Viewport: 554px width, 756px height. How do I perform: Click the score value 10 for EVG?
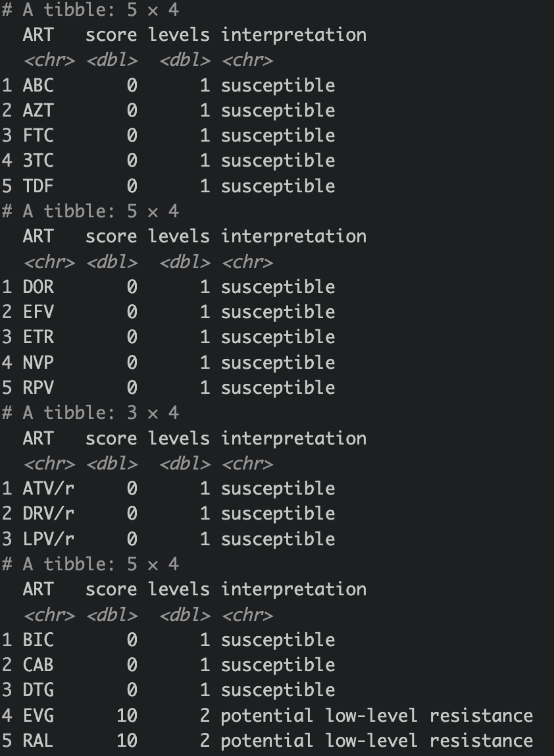coord(126,716)
